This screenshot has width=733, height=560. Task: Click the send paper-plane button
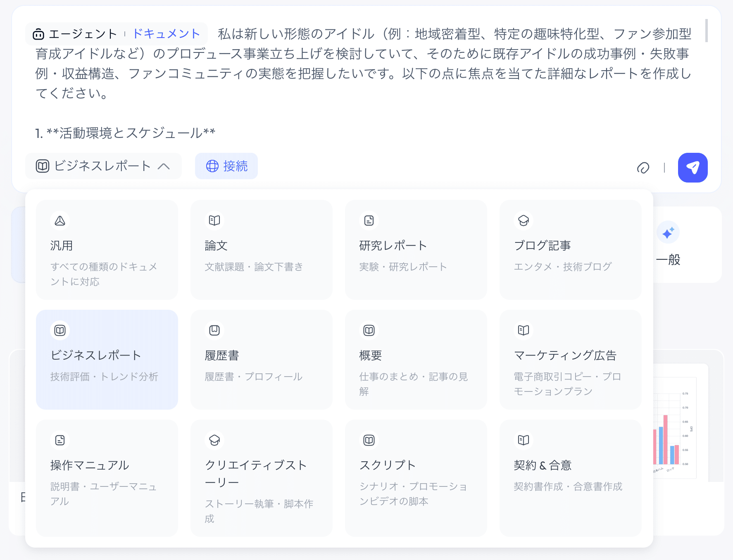(693, 167)
